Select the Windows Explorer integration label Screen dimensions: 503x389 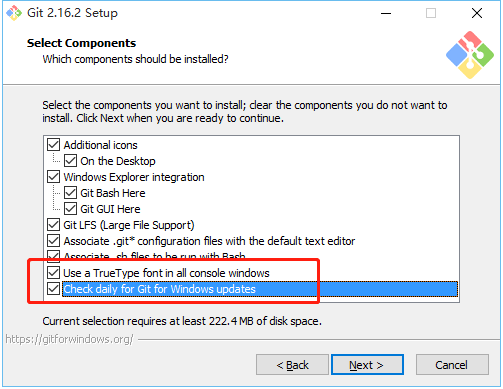pyautogui.click(x=134, y=177)
